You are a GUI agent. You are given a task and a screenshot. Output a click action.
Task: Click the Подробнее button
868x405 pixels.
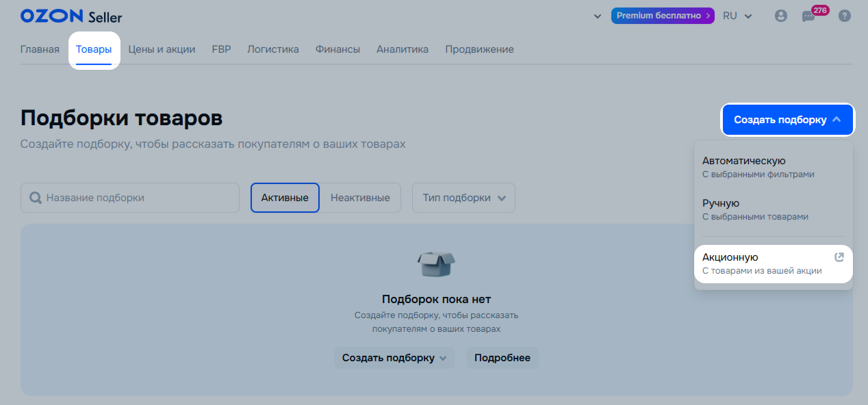(x=502, y=358)
